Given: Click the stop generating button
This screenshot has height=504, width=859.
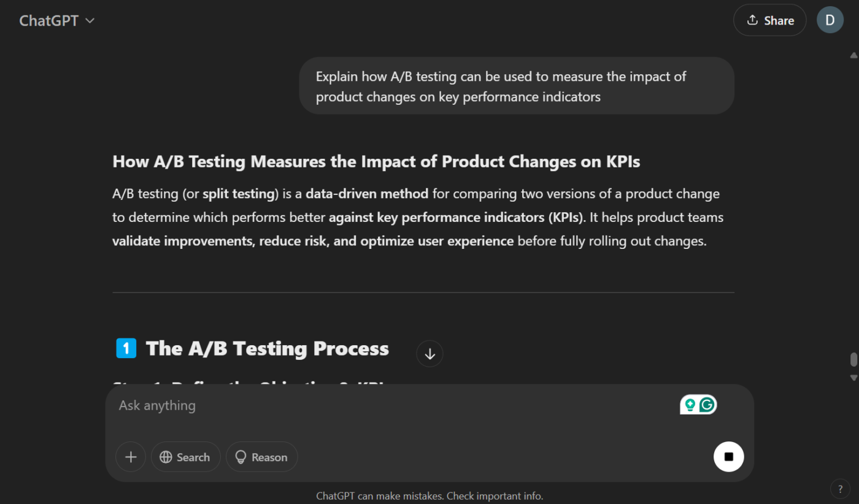Looking at the screenshot, I should (x=728, y=457).
